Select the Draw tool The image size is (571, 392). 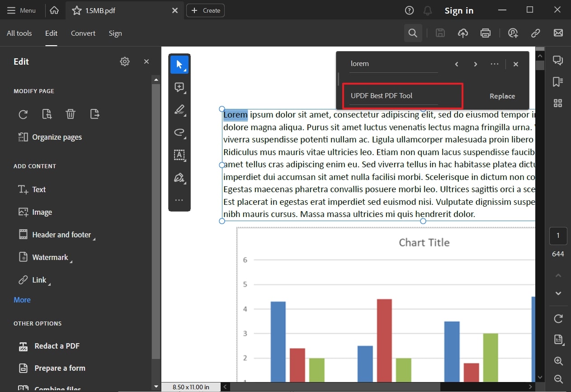179,132
